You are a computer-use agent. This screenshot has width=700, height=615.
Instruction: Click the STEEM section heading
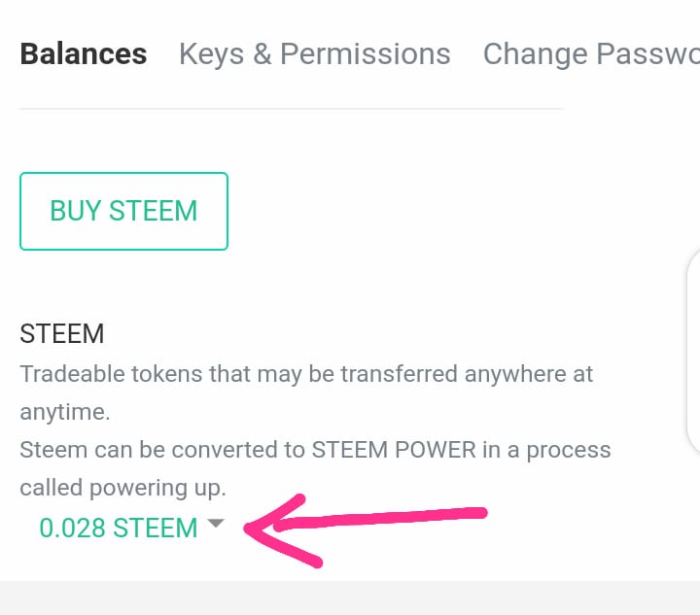pyautogui.click(x=62, y=334)
